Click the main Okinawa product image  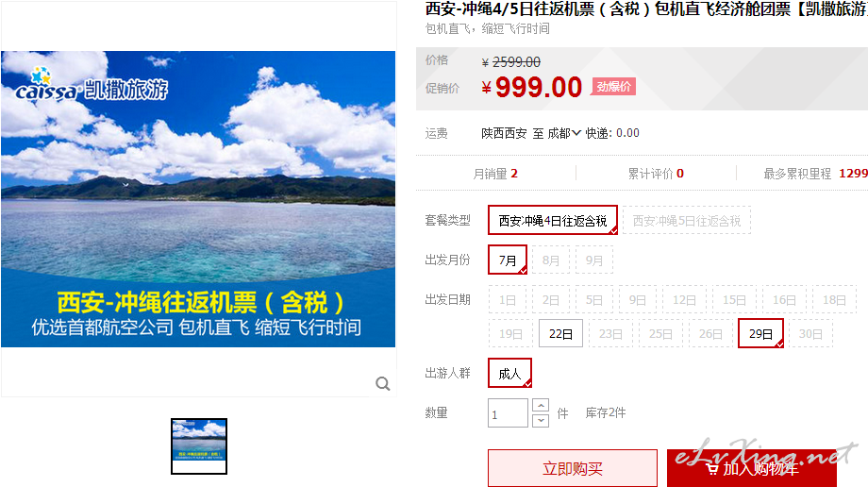click(x=198, y=199)
